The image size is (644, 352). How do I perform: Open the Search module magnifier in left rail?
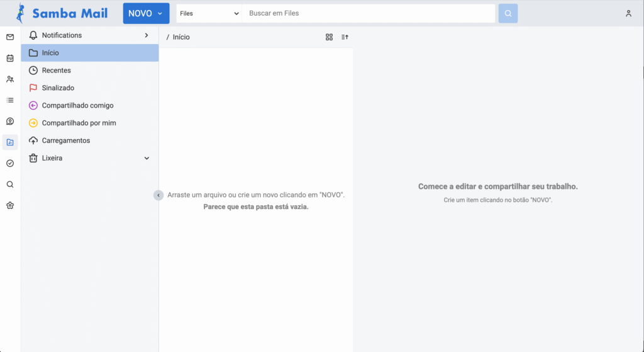[10, 185]
